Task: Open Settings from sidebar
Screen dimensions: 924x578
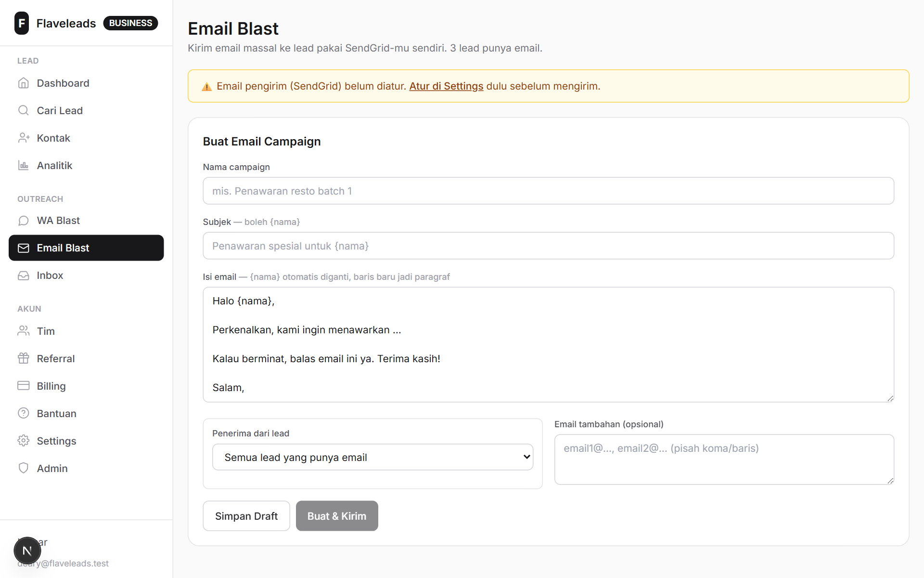Action: click(x=86, y=441)
